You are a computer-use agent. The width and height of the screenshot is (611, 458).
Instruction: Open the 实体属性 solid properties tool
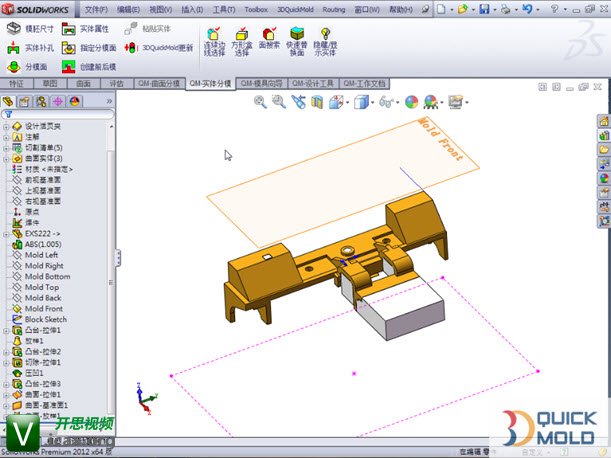tap(88, 29)
